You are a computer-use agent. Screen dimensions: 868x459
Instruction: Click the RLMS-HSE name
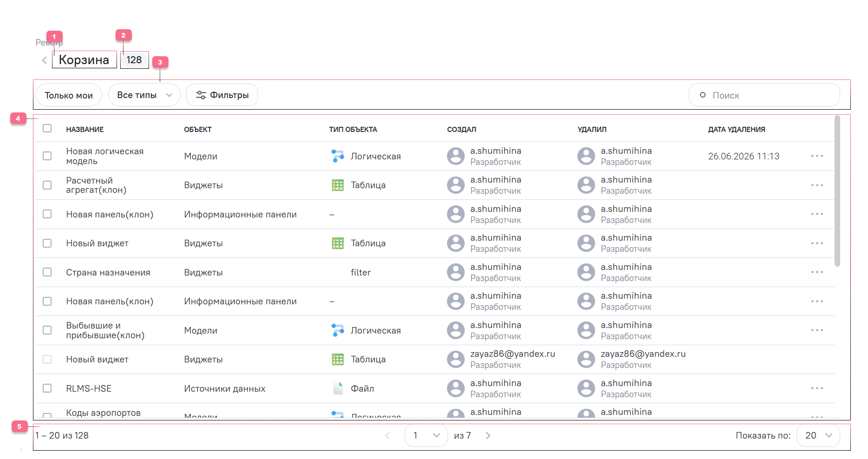(x=89, y=389)
